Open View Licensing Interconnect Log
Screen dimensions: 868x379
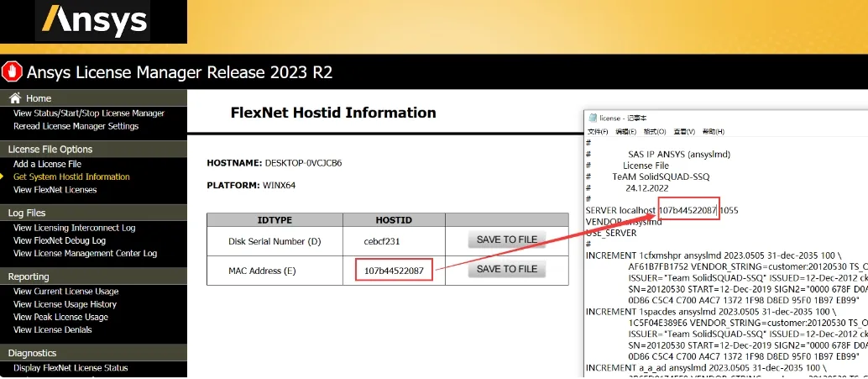coord(74,228)
